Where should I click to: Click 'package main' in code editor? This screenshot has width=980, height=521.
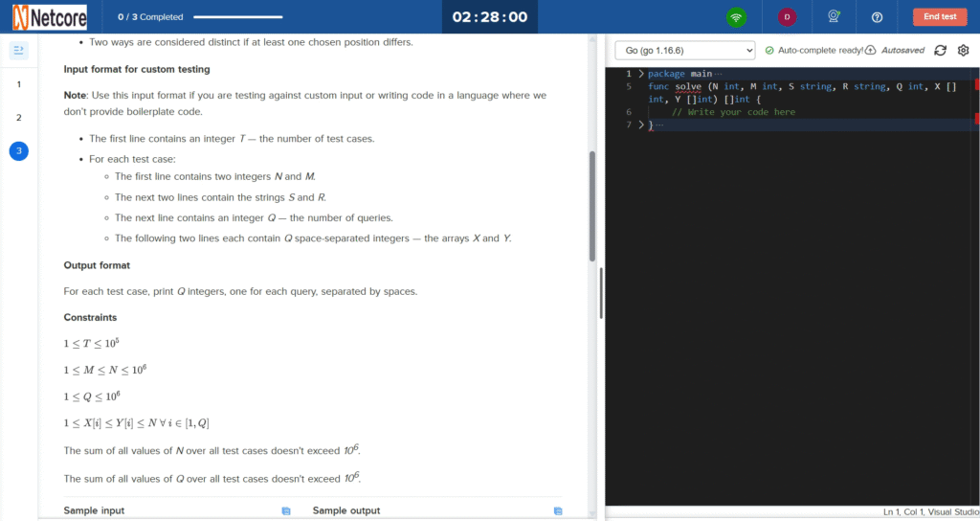pyautogui.click(x=680, y=74)
